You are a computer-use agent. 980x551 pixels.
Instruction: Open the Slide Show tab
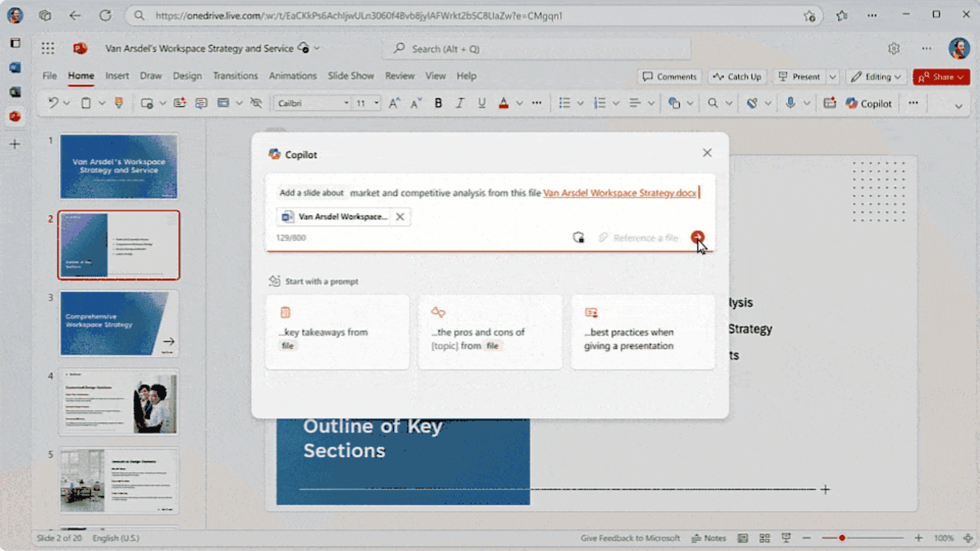(x=351, y=76)
